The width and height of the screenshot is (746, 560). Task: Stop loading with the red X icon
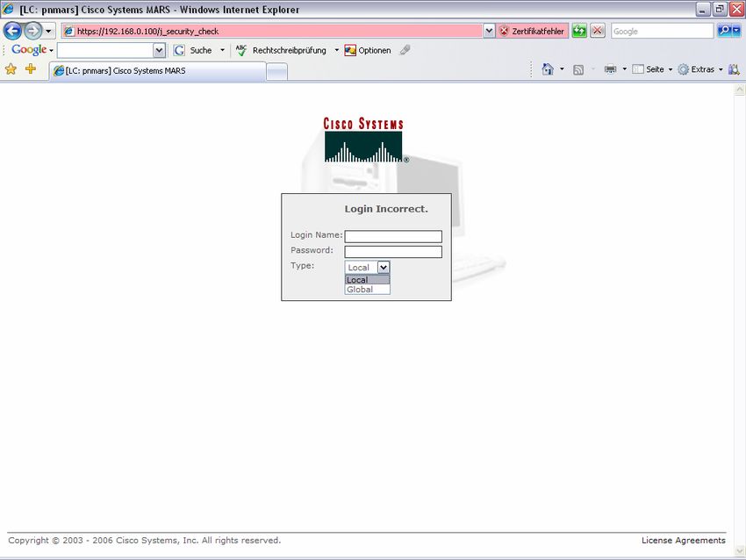coord(598,32)
